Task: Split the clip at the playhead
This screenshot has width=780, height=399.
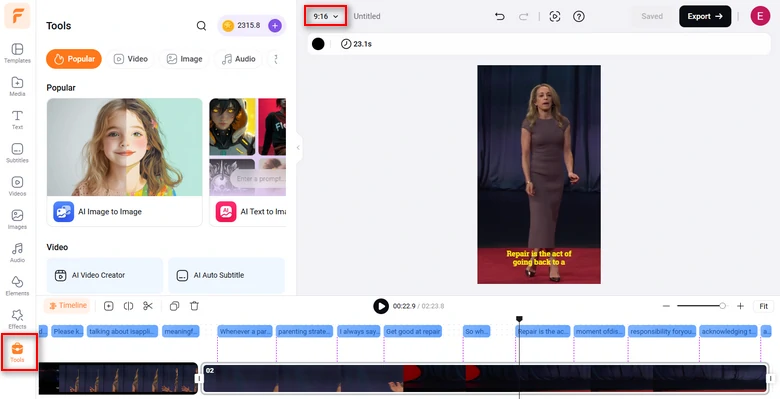Action: click(x=128, y=306)
